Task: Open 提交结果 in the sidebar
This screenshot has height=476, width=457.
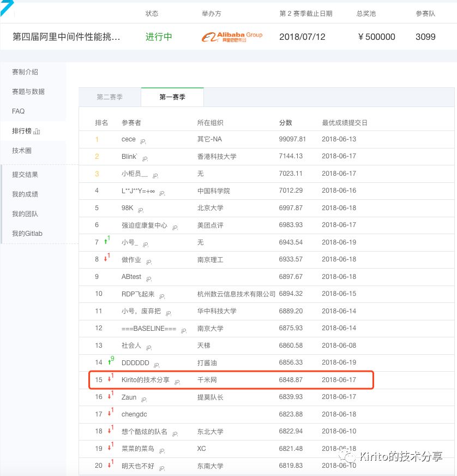Action: [25, 175]
